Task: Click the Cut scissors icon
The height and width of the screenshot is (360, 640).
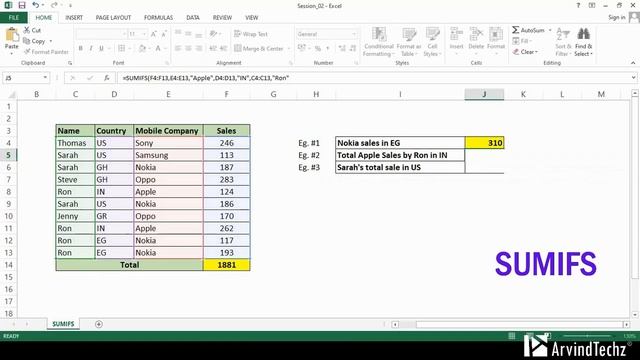Action: point(27,30)
